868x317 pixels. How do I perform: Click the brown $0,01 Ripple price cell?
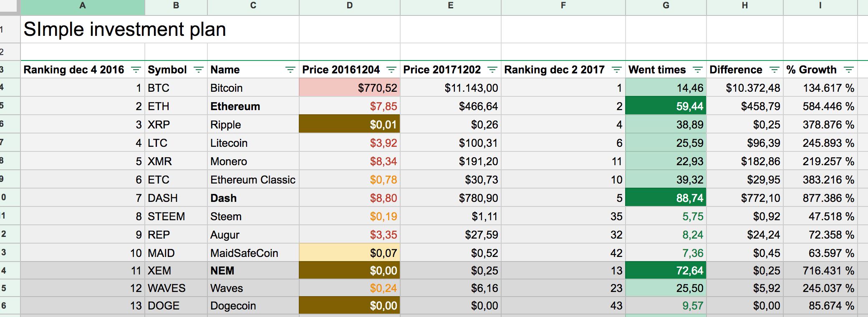point(350,125)
